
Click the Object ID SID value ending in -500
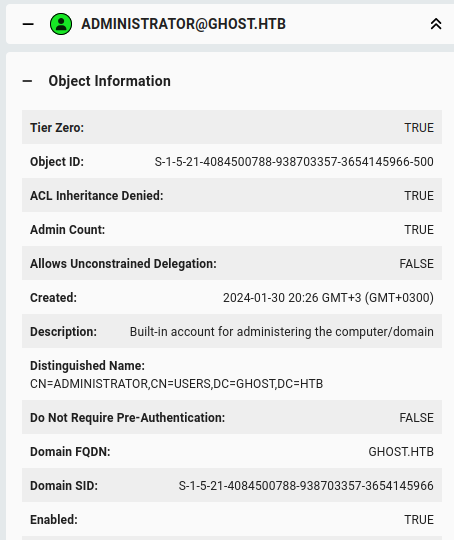[294, 162]
